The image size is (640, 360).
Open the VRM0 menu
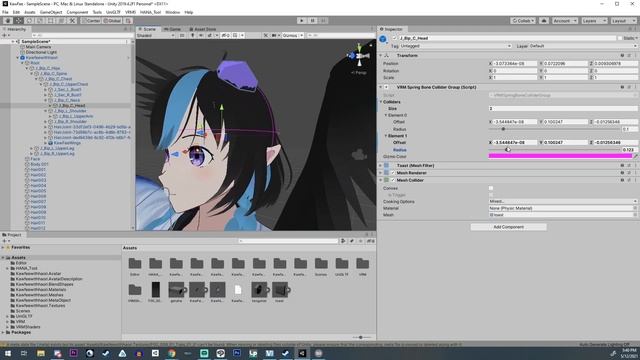(131, 12)
